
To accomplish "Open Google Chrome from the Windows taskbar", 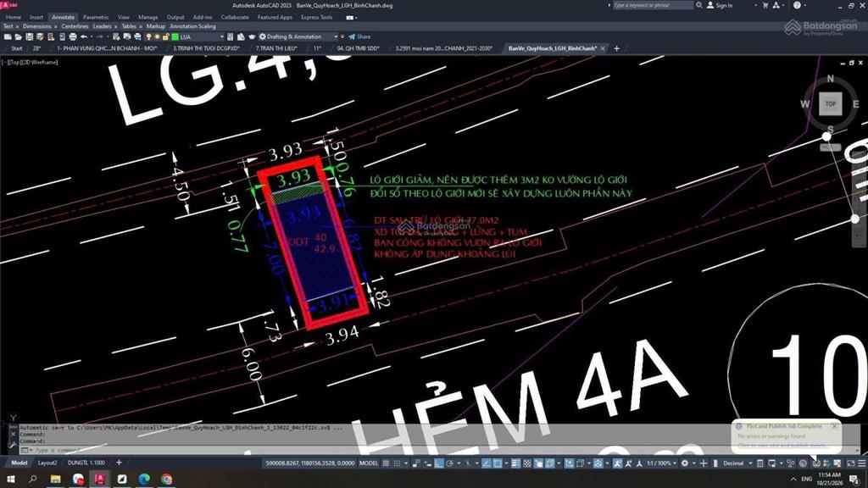I will (x=167, y=480).
